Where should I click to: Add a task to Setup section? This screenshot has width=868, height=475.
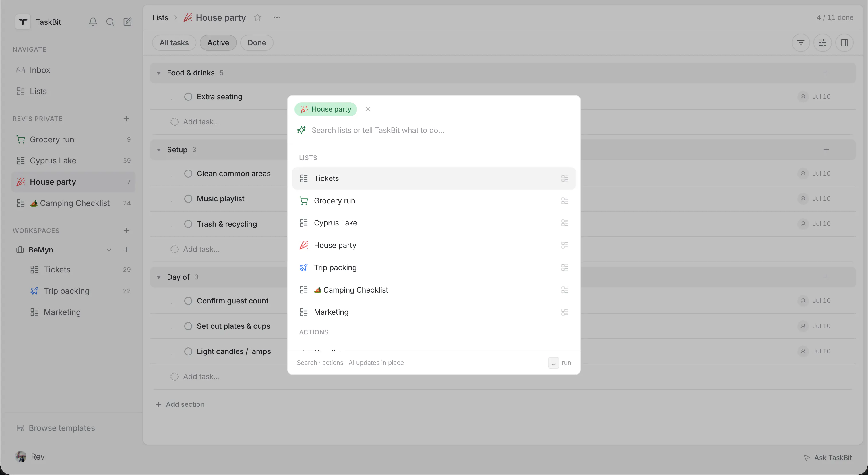pyautogui.click(x=826, y=150)
